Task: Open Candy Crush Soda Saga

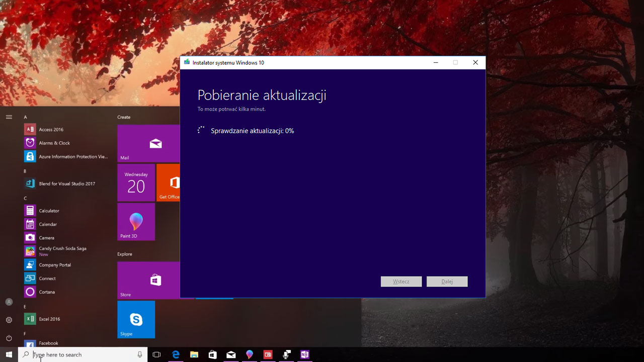Action: tap(65, 251)
